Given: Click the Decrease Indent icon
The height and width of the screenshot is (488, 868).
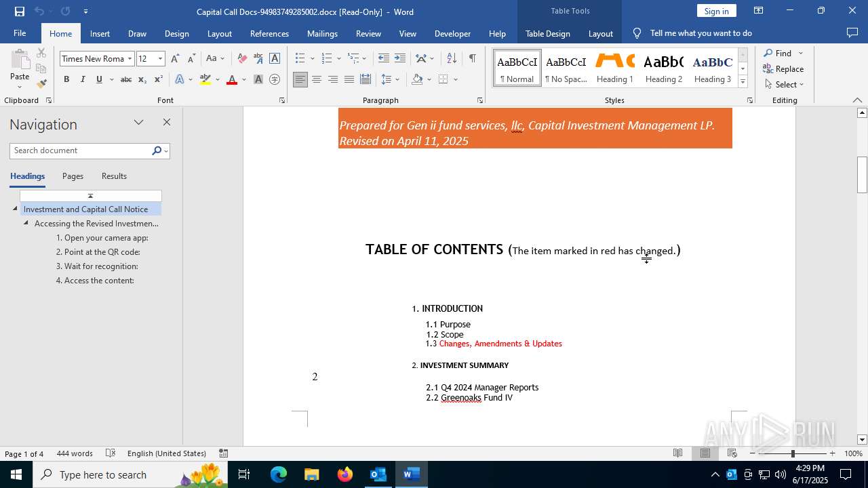Looking at the screenshot, I should (x=383, y=58).
